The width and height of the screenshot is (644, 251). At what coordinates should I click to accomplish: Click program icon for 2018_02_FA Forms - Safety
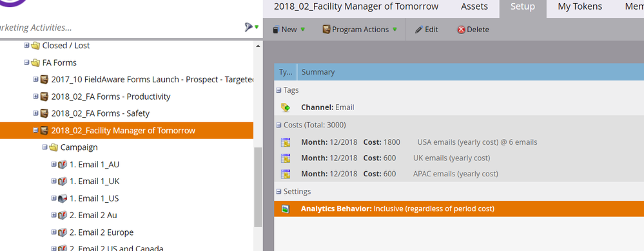pos(44,113)
